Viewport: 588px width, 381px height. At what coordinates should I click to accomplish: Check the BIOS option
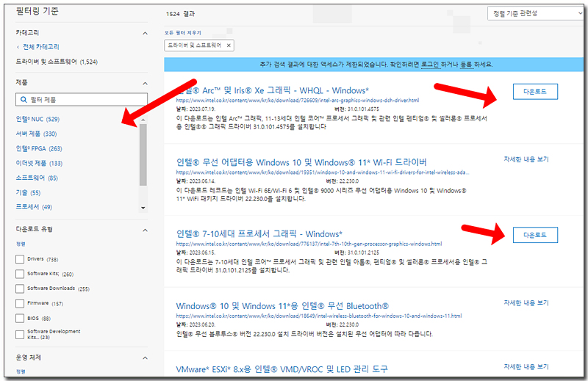pyautogui.click(x=20, y=319)
